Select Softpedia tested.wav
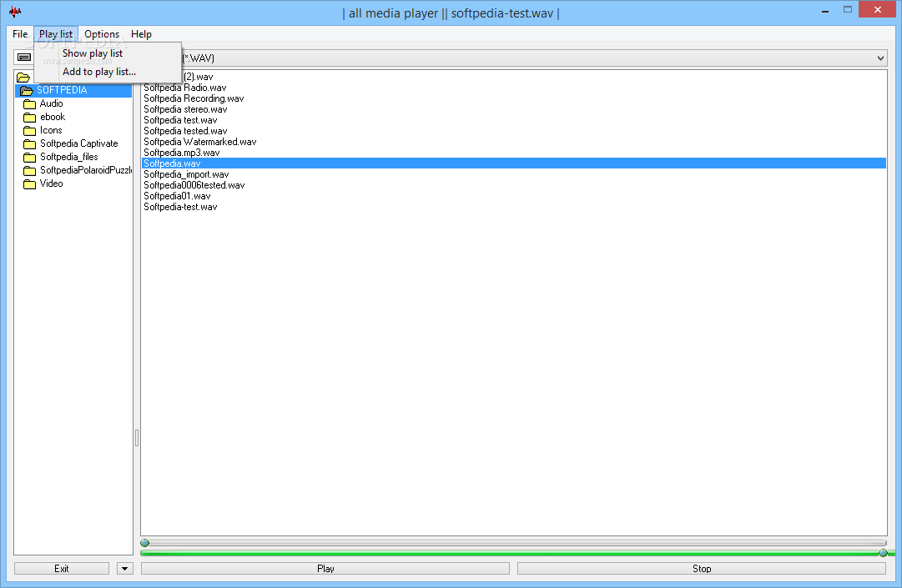This screenshot has width=902, height=588. [185, 131]
